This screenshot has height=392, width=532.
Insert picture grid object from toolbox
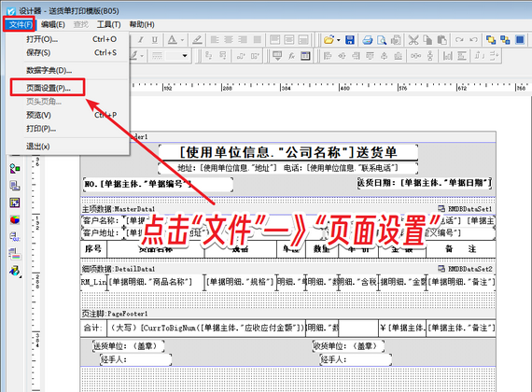pyautogui.click(x=15, y=203)
